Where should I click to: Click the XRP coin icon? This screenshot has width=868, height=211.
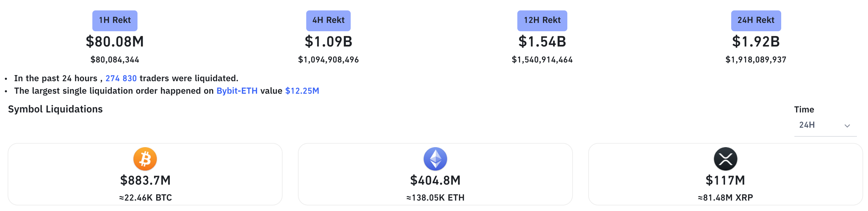725,159
